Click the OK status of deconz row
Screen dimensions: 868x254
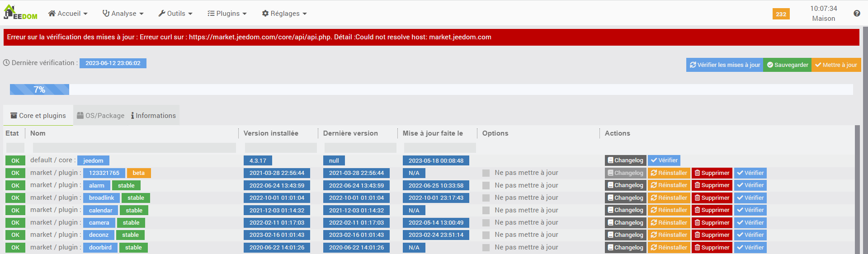[15, 235]
